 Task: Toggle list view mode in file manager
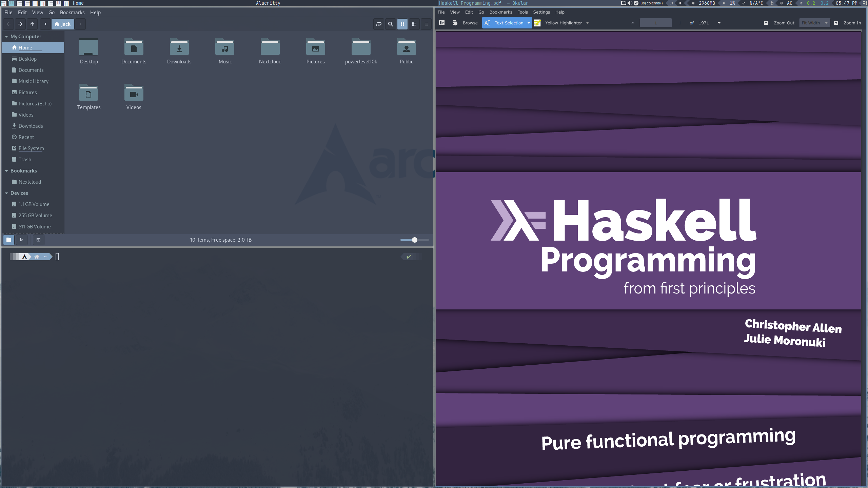coord(414,24)
